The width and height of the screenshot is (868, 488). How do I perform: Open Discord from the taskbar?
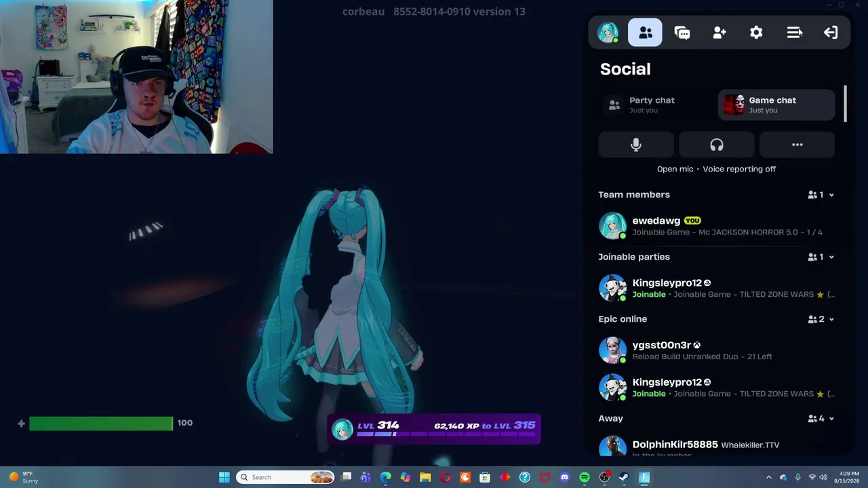pyautogui.click(x=564, y=477)
